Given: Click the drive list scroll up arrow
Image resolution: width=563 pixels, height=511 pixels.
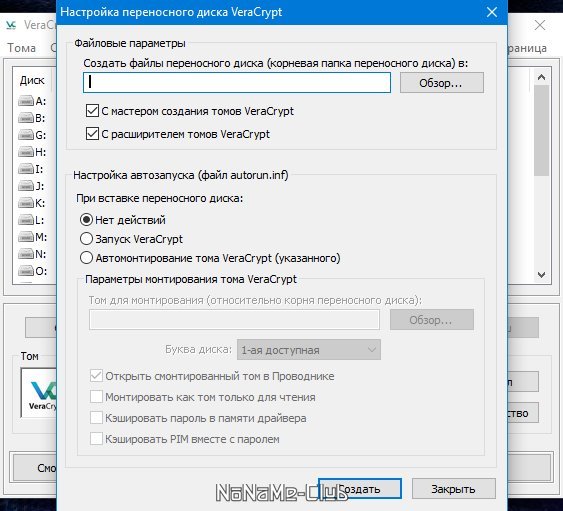Looking at the screenshot, I should pyautogui.click(x=541, y=77).
